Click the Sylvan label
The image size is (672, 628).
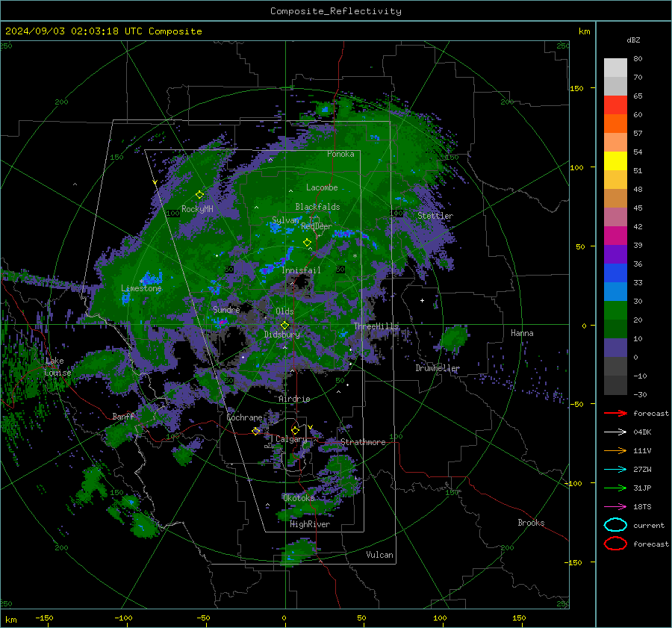[x=285, y=220]
